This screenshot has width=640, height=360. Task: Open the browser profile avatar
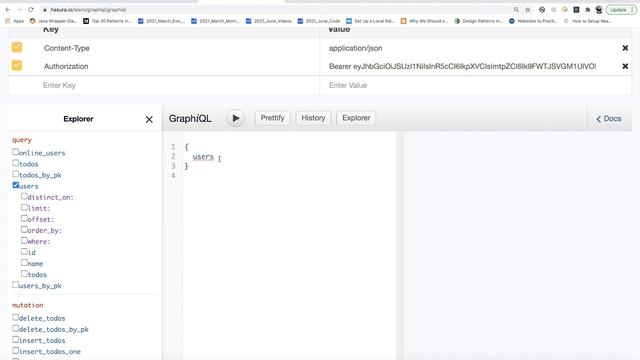coord(599,10)
